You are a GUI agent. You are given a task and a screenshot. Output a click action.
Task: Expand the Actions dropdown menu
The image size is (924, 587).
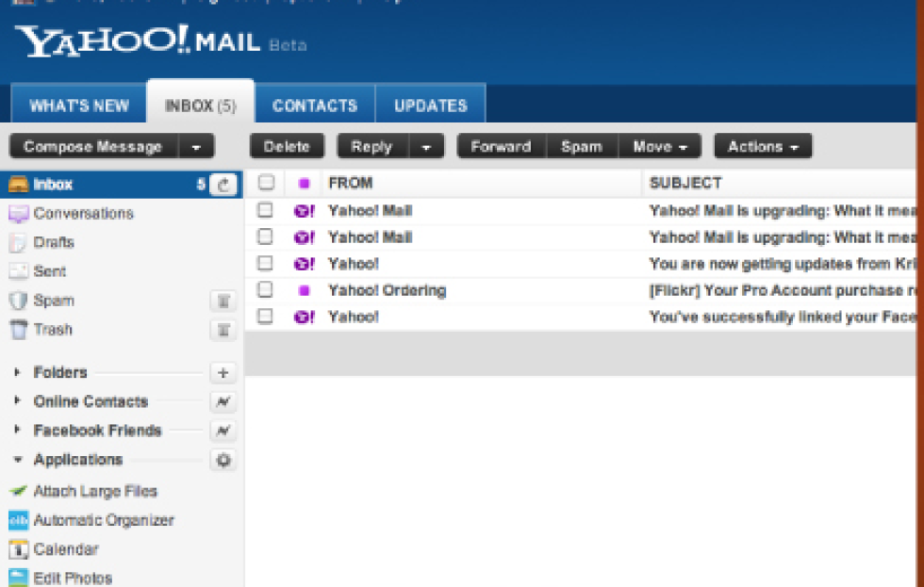(763, 147)
